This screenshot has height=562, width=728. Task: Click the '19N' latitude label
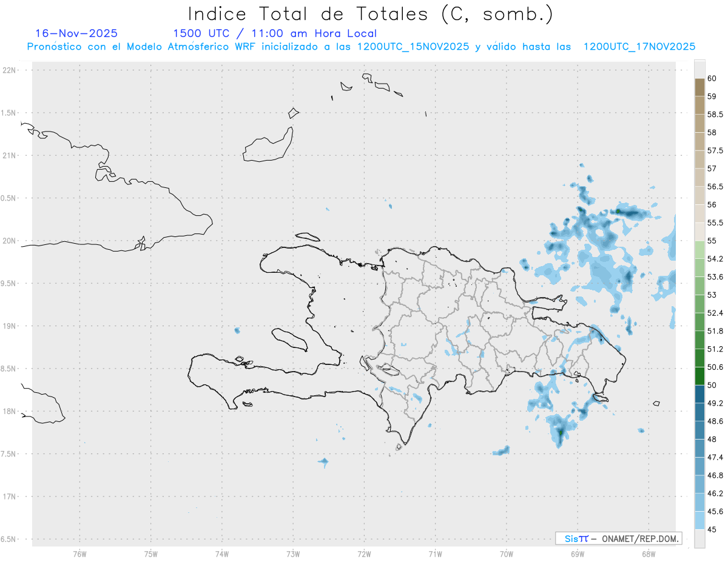pos(10,326)
